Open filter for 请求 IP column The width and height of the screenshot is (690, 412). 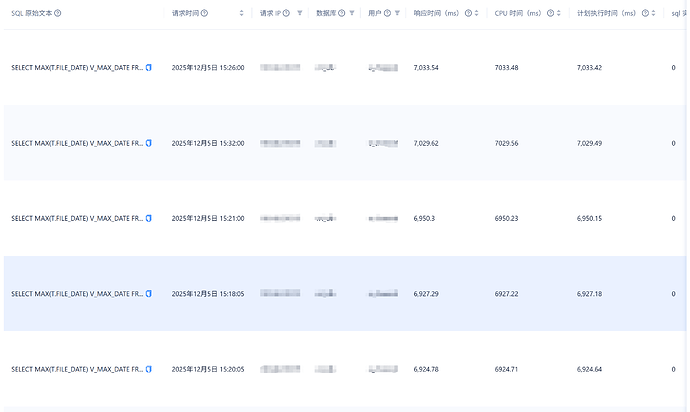click(300, 13)
